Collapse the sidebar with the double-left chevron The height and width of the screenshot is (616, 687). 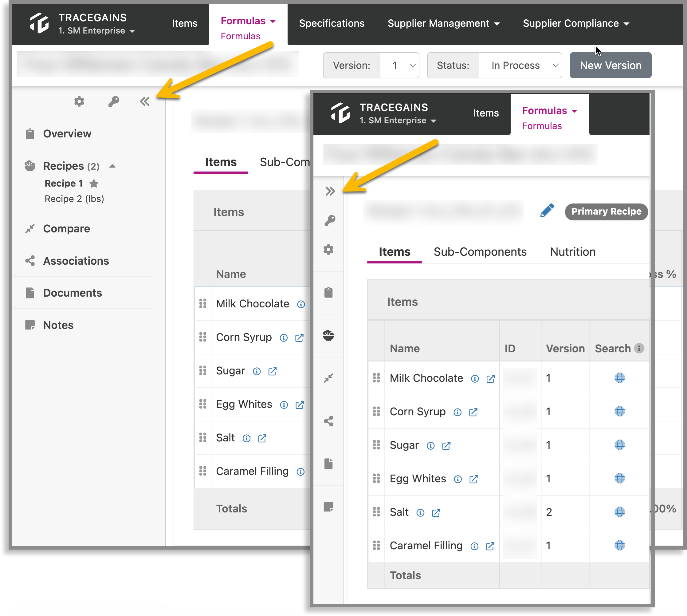pyautogui.click(x=144, y=101)
